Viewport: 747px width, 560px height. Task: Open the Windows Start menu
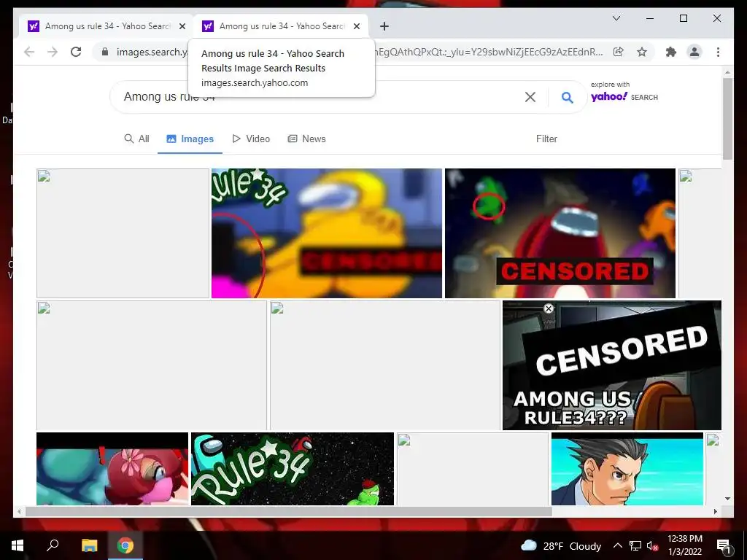(x=18, y=545)
